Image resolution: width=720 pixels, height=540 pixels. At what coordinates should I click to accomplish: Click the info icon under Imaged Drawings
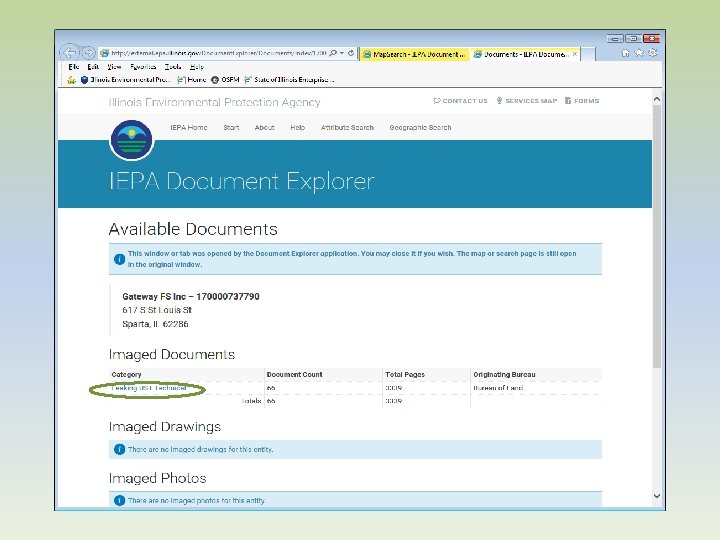click(119, 450)
